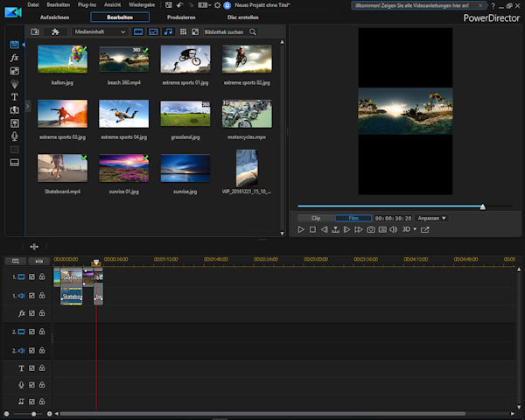Click the previous frame button
The image size is (525, 420).
324,229
